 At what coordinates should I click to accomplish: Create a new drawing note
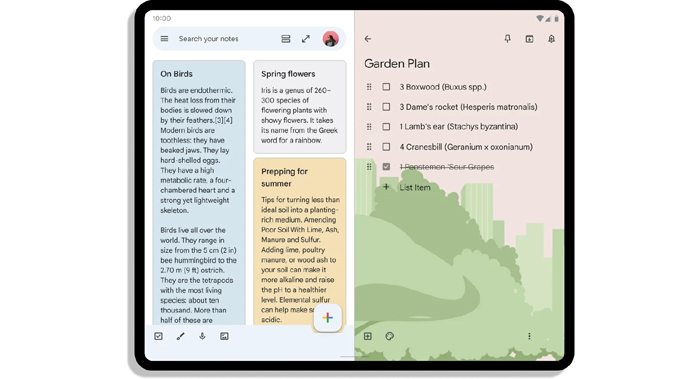pyautogui.click(x=180, y=336)
